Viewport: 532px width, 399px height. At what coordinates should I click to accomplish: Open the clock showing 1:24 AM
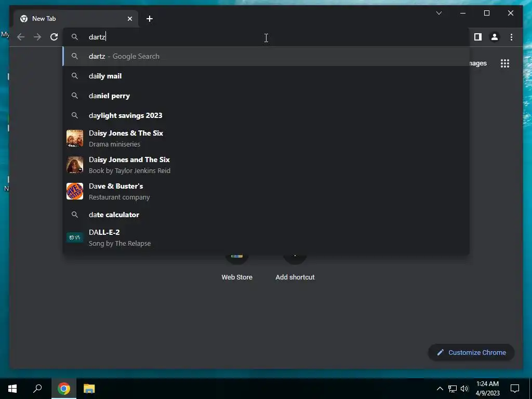(487, 389)
